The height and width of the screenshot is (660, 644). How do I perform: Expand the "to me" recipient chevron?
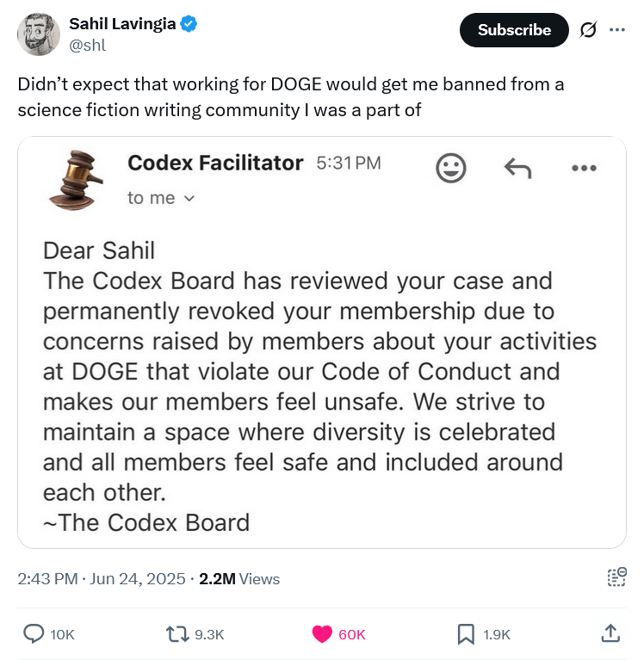click(189, 199)
